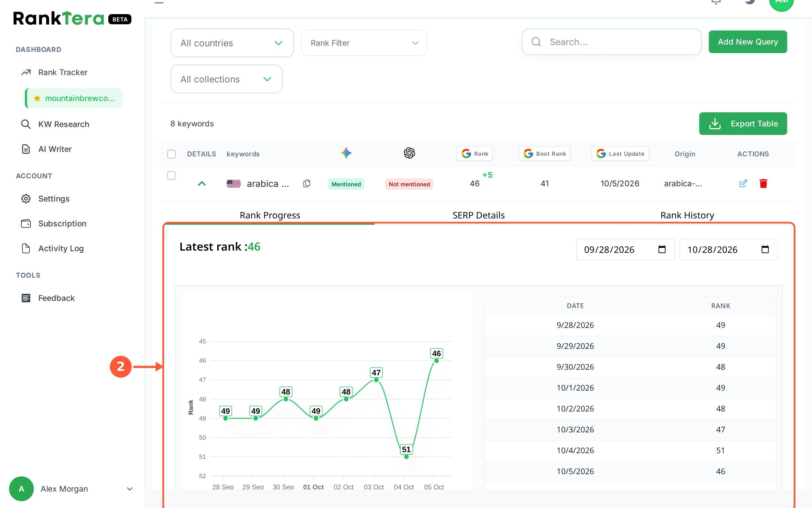Screen dimensions: 812x508
Task: Click the Rank Tracker trend arrow icon
Action: pyautogui.click(x=26, y=72)
